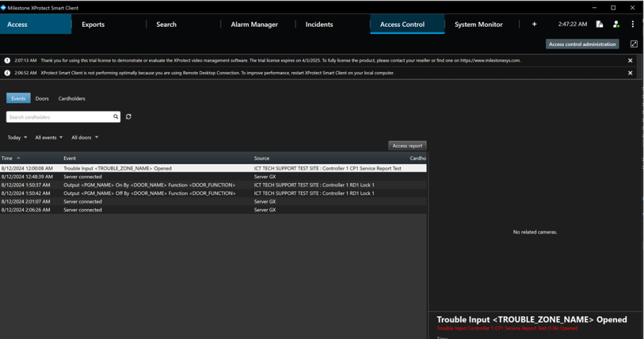
Task: Expand the Today time filter dropdown
Action: [x=17, y=138]
